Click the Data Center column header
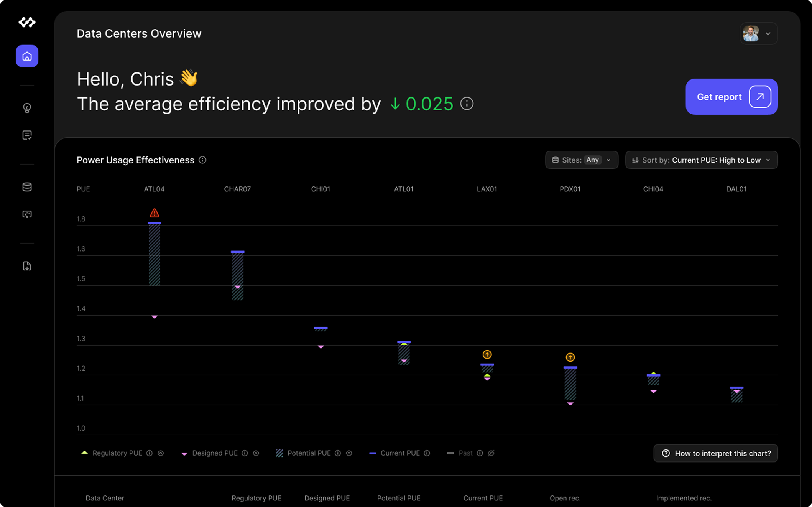Screen dimensions: 812x507 105,498
